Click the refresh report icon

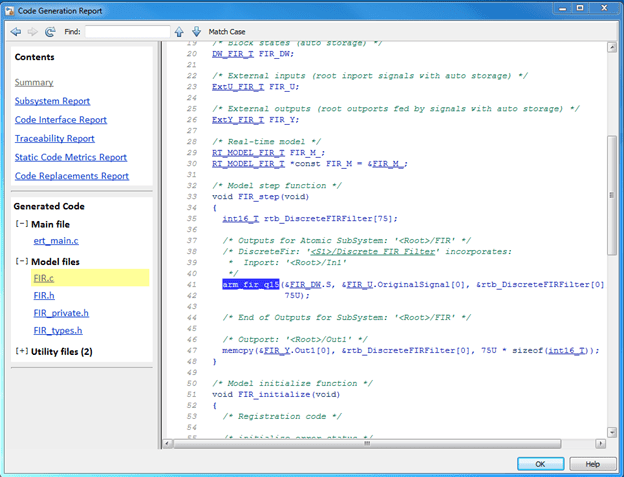(x=50, y=31)
